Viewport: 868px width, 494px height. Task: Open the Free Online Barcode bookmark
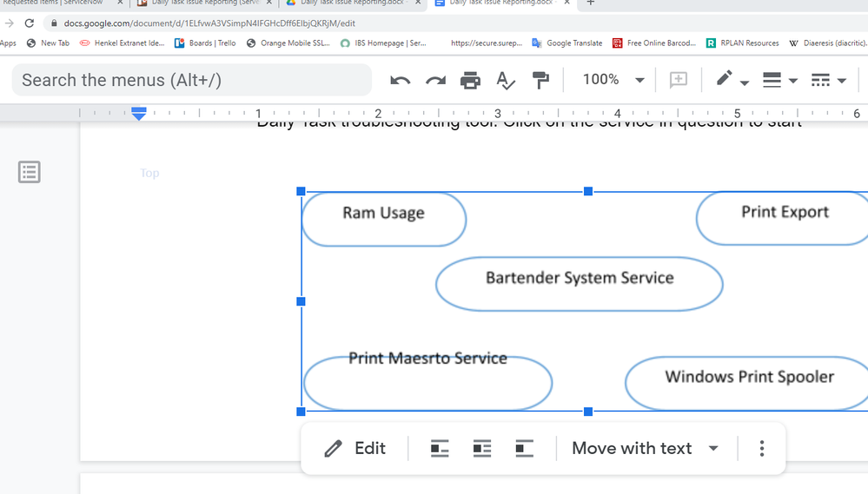coord(654,43)
